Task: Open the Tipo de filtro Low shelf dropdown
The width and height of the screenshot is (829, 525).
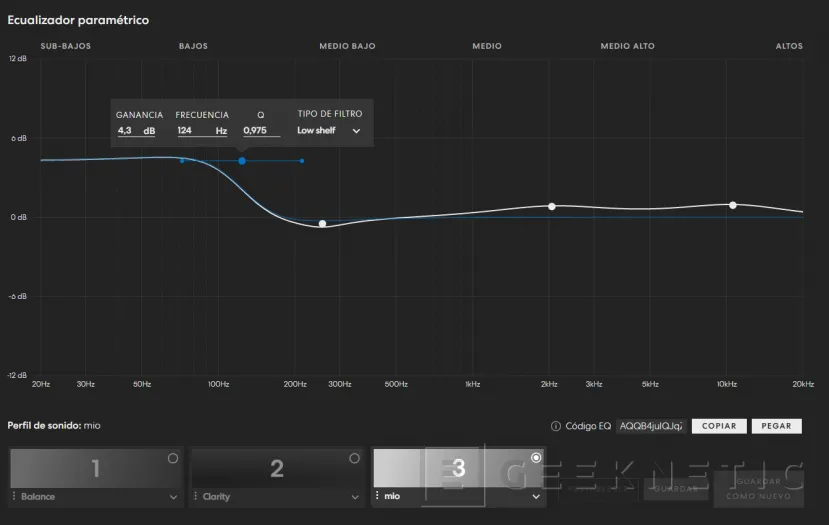Action: coord(329,131)
